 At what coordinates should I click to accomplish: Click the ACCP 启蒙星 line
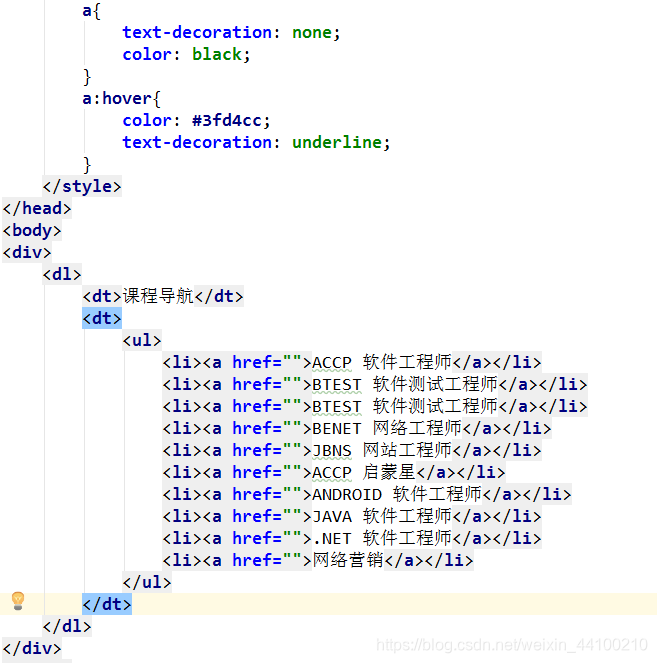(334, 472)
